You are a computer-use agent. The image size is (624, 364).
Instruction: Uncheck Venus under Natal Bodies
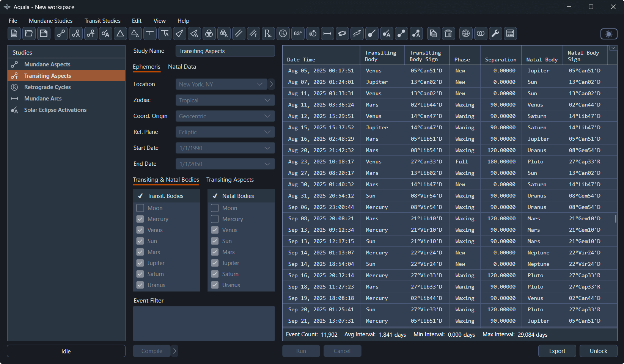pos(215,230)
